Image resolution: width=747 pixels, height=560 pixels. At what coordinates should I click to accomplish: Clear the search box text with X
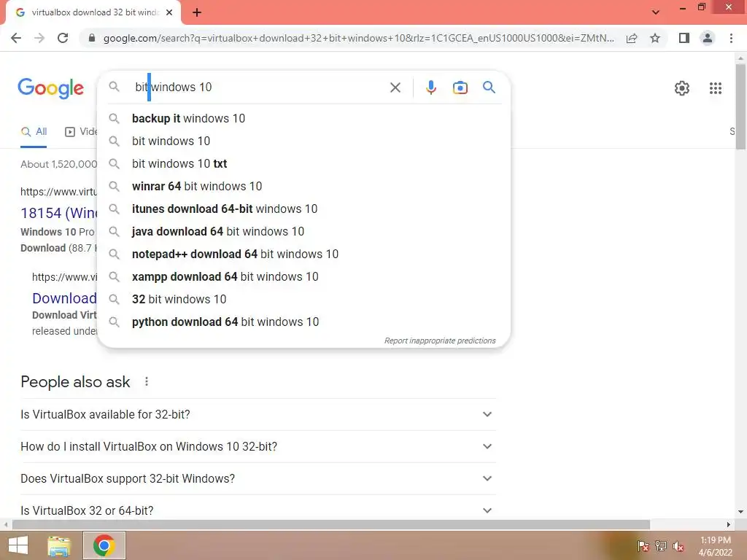coord(395,87)
